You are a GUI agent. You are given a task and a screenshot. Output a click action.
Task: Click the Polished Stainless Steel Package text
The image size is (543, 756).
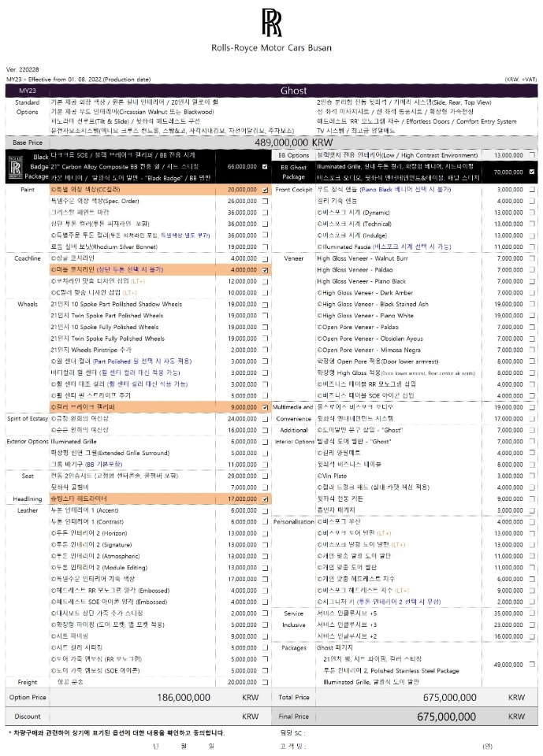(x=415, y=671)
